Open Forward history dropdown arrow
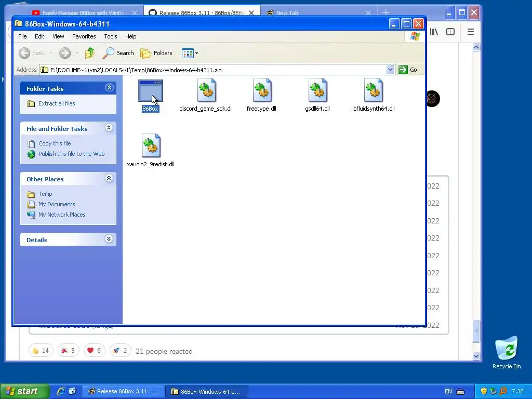The height and width of the screenshot is (399, 532). [x=77, y=53]
